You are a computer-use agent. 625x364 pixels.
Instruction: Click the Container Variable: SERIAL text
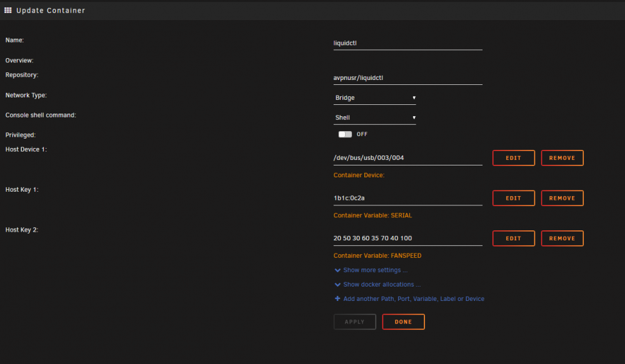pos(372,215)
